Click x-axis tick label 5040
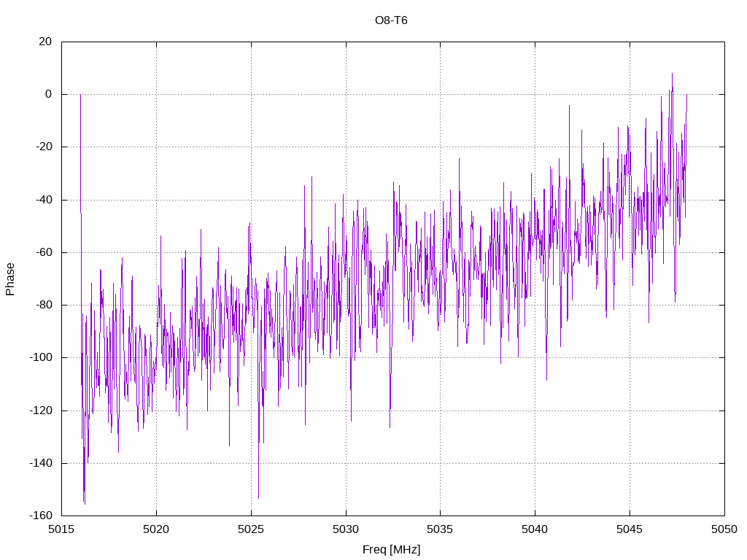The height and width of the screenshot is (560, 747). click(535, 529)
